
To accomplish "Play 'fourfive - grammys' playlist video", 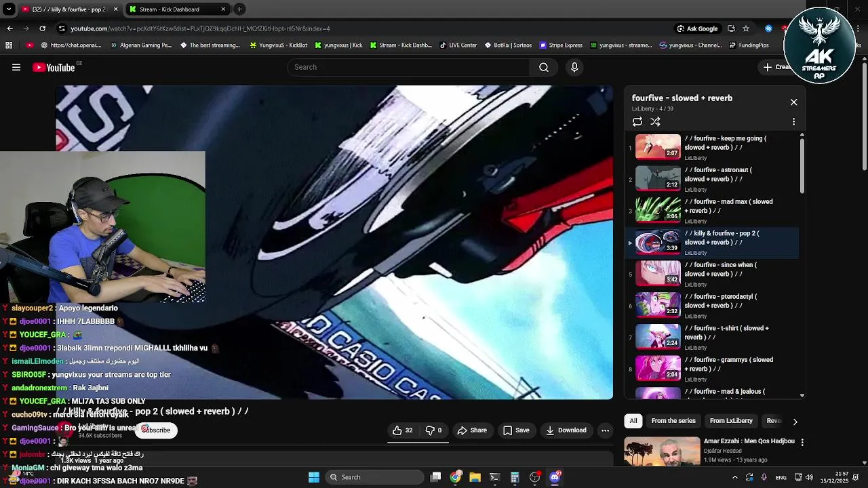I will [x=712, y=369].
